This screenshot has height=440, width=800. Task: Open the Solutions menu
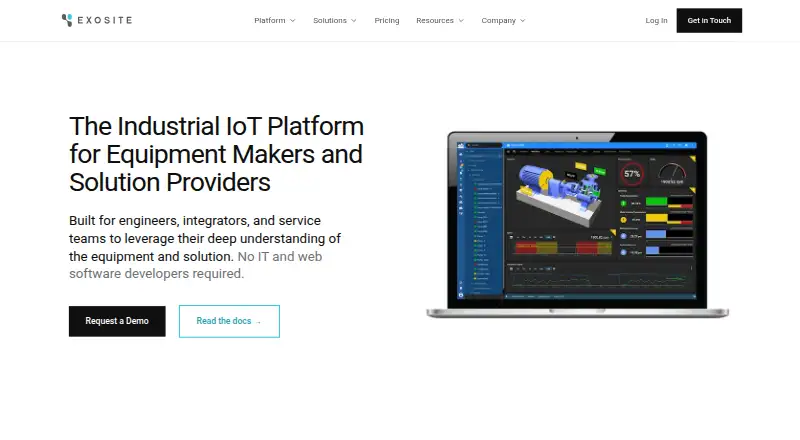click(330, 20)
